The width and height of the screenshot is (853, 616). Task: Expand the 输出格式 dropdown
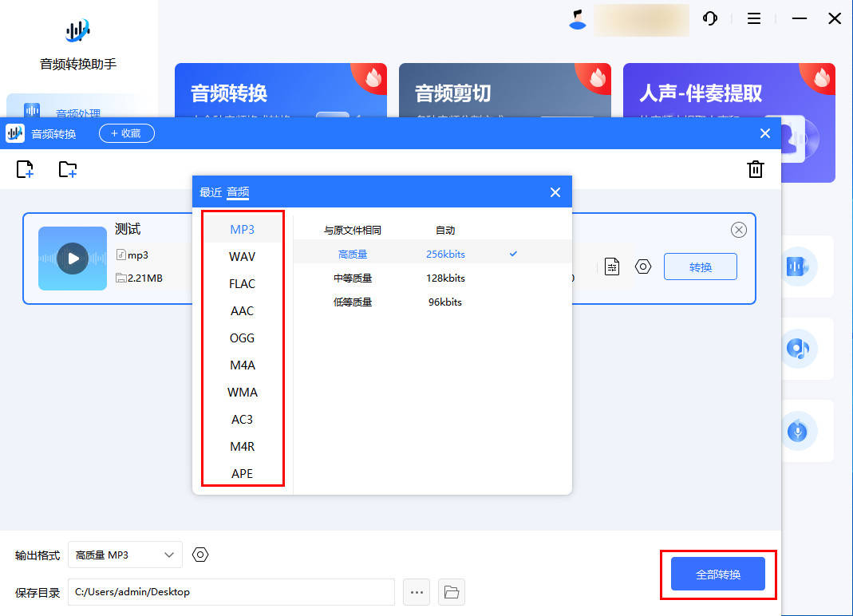(125, 555)
